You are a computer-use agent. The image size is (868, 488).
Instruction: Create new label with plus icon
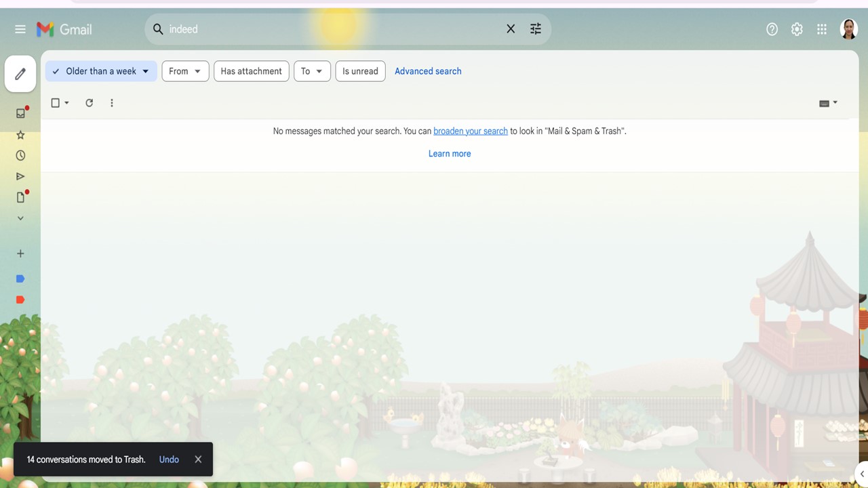pos(20,253)
